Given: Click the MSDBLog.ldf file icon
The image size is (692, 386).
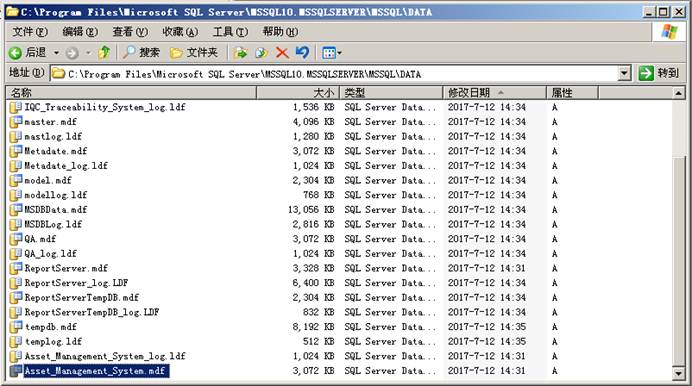Looking at the screenshot, I should [16, 224].
